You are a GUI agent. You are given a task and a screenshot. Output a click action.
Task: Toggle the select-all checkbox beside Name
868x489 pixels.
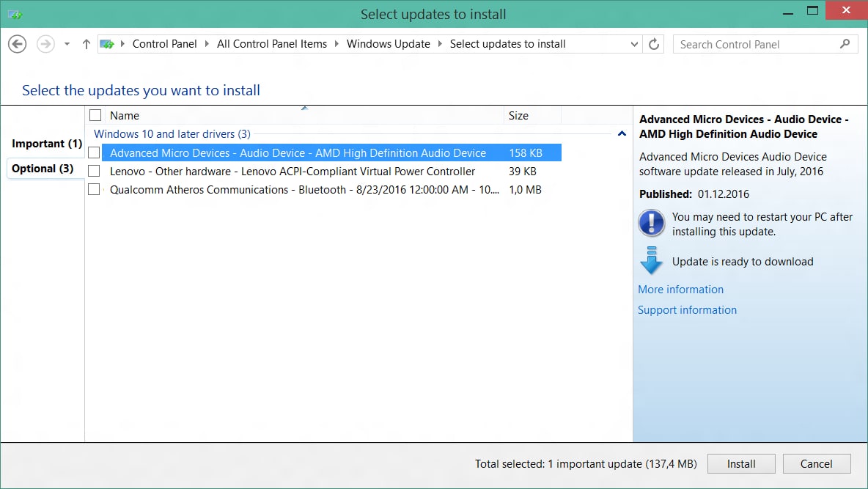(95, 115)
